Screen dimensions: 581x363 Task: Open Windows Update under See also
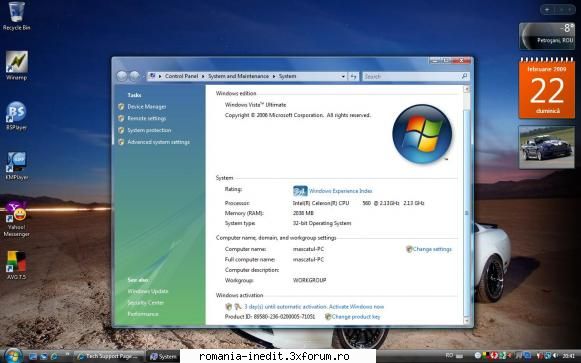point(148,292)
